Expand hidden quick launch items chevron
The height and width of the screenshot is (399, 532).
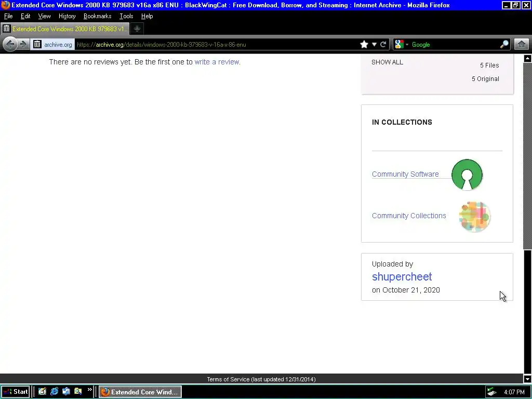pos(89,390)
